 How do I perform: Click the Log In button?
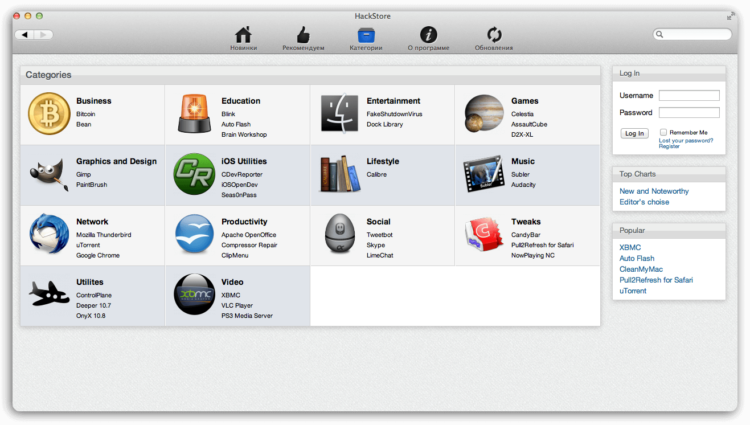click(634, 133)
